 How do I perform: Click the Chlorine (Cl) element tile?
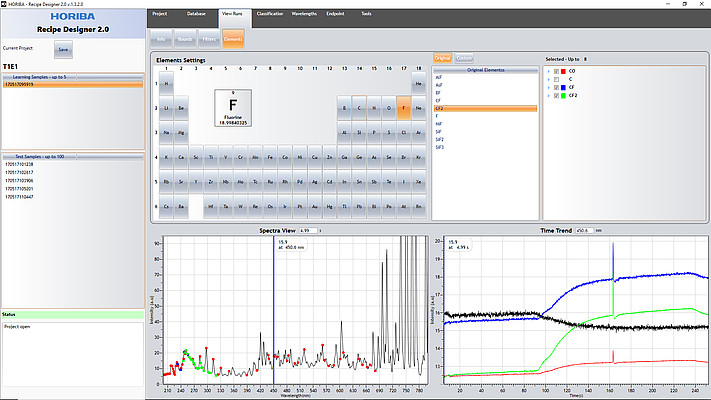tap(403, 131)
